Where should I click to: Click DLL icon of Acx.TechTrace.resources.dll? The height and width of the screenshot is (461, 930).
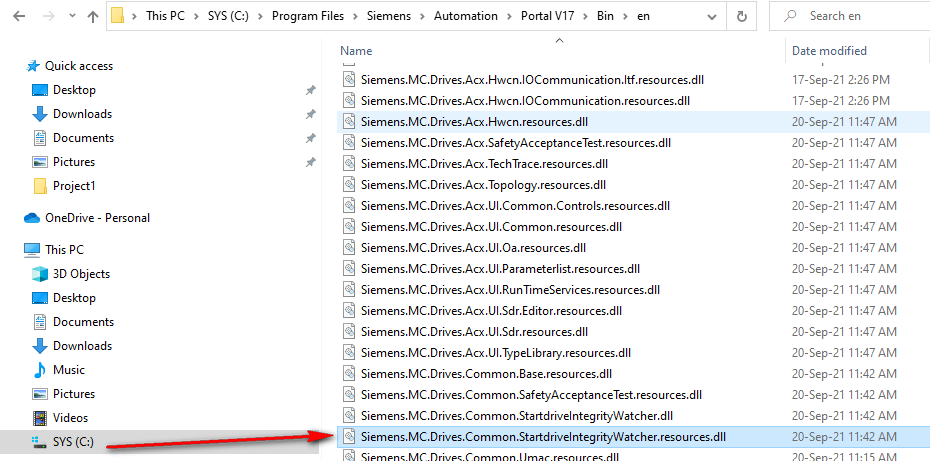(x=349, y=164)
